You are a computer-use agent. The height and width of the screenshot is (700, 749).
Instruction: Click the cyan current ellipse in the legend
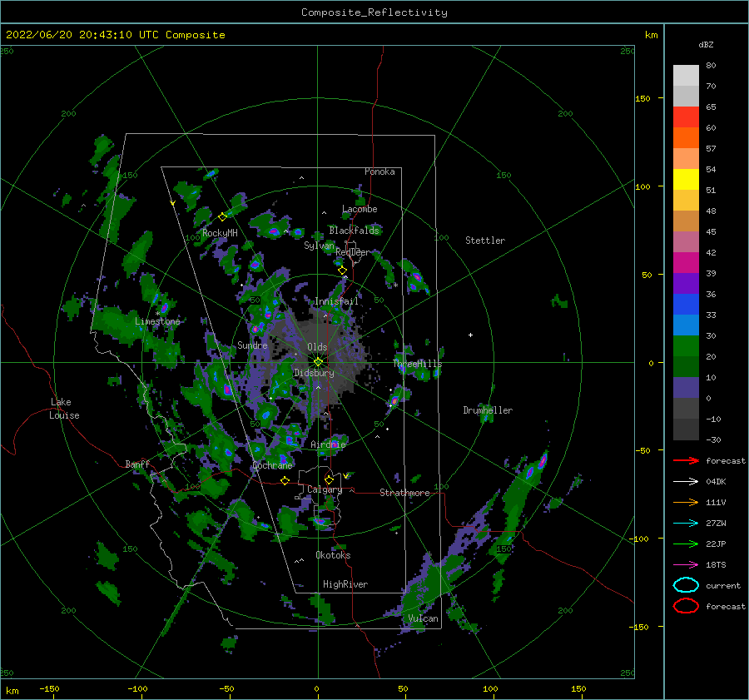click(686, 585)
